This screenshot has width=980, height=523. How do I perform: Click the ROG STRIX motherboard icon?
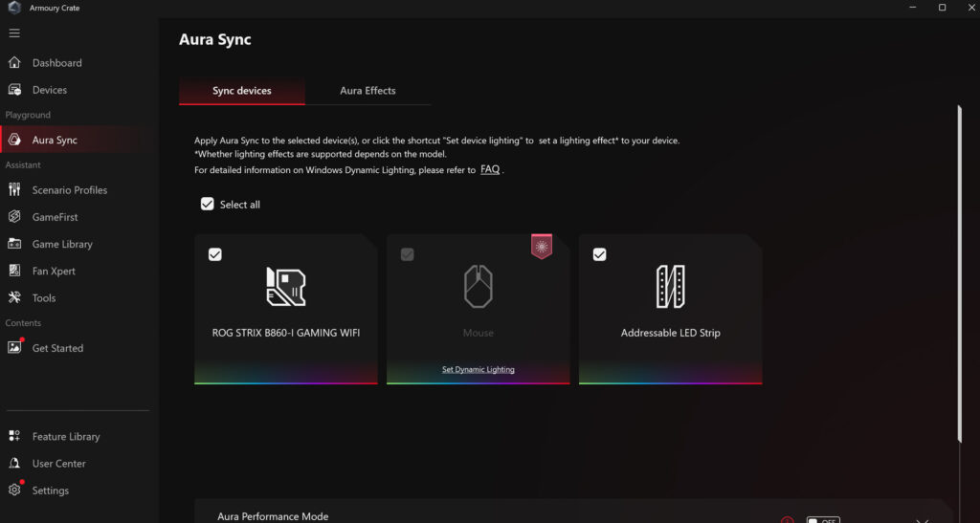[x=285, y=287]
